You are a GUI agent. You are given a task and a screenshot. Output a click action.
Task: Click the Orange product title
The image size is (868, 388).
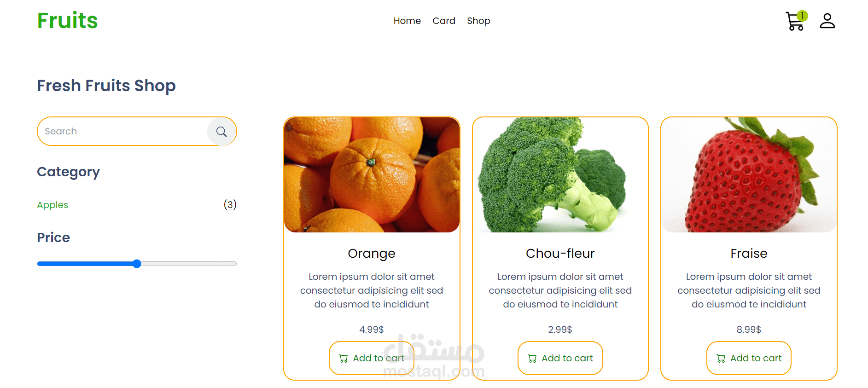[372, 254]
